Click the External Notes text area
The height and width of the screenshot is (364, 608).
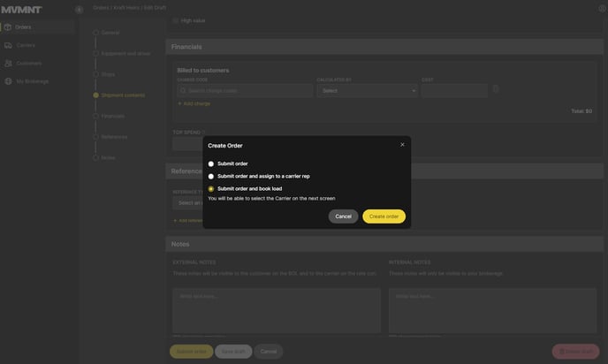coord(276,309)
